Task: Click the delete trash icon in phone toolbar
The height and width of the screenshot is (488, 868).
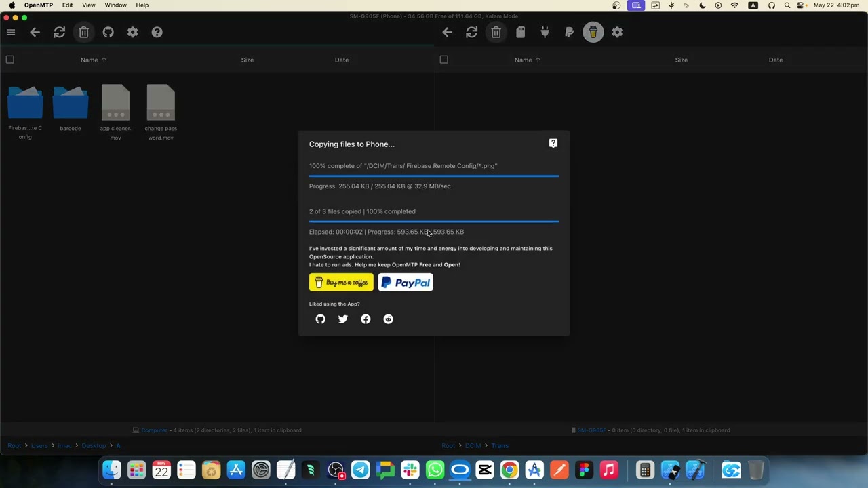Action: pyautogui.click(x=496, y=32)
